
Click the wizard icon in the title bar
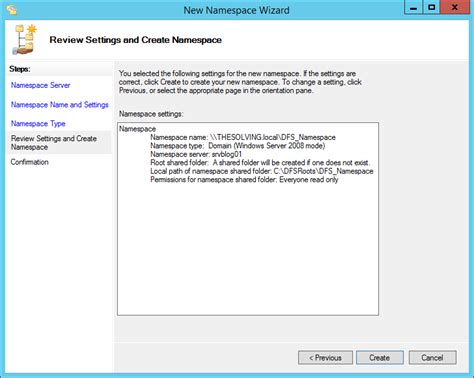click(x=12, y=10)
